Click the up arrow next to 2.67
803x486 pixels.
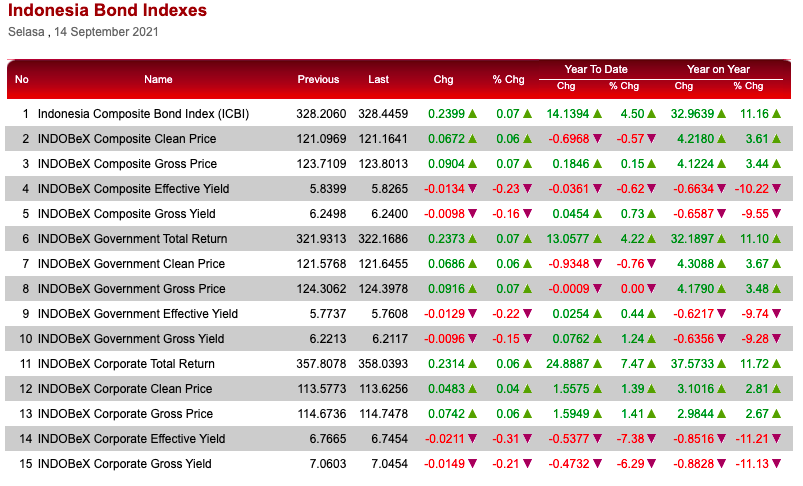point(776,413)
